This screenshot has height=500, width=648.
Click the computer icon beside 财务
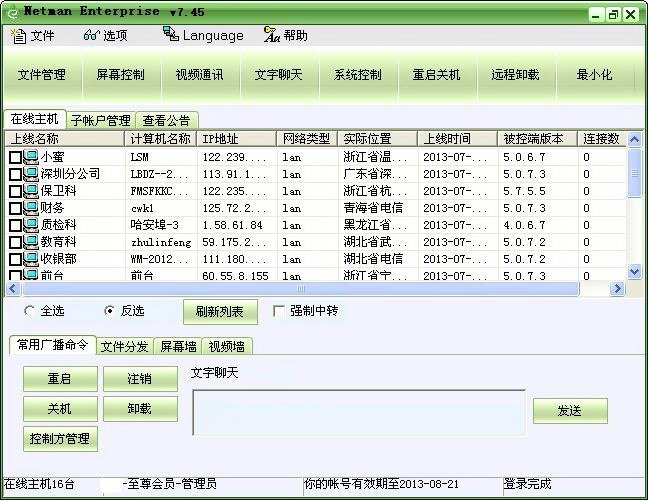click(x=31, y=208)
